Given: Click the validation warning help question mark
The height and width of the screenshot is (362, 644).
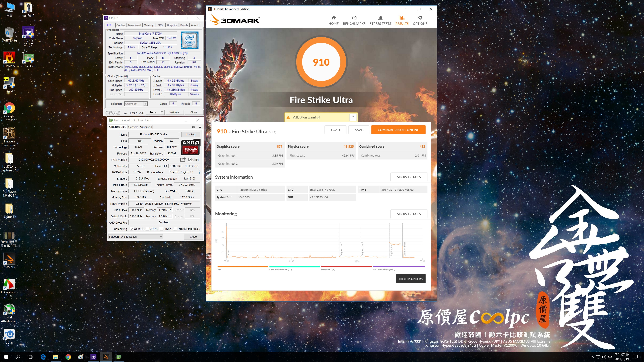Looking at the screenshot, I should coord(353,117).
